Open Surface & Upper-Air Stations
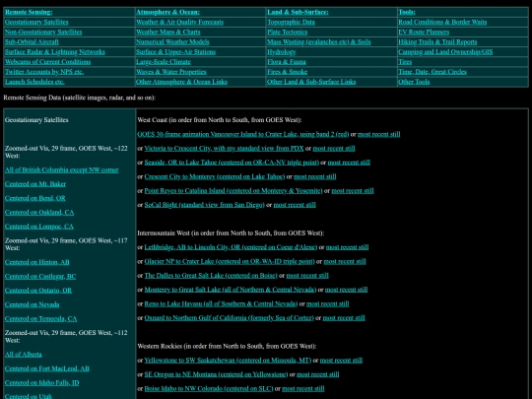Image resolution: width=532 pixels, height=399 pixels. (x=175, y=52)
